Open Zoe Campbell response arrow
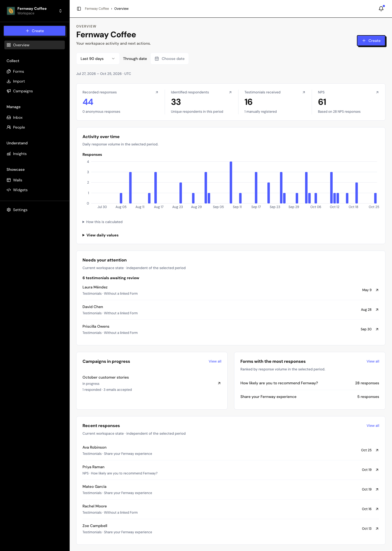392x551 pixels. 377,529
